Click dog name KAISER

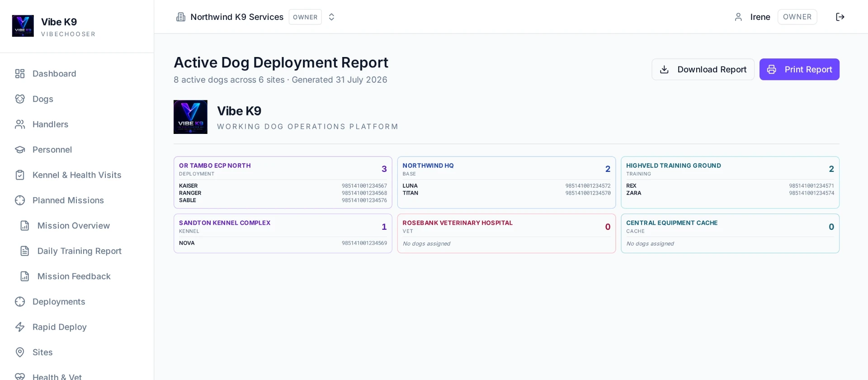pos(188,186)
